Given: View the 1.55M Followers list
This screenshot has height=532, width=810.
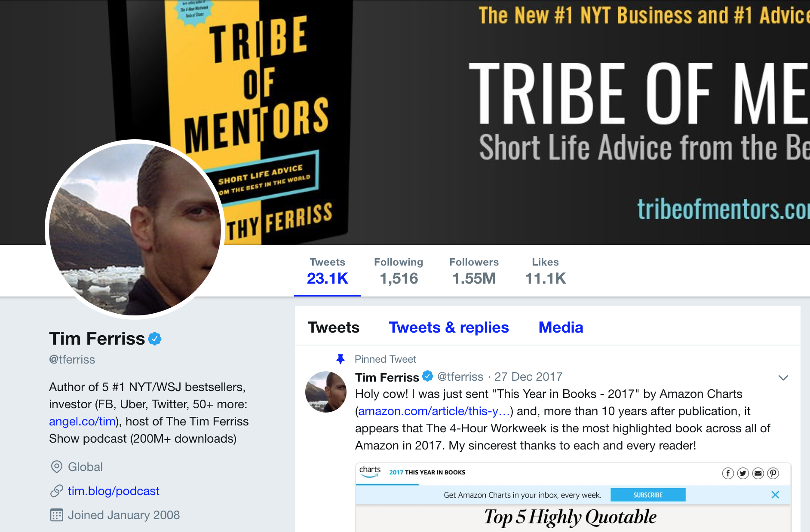Looking at the screenshot, I should (x=474, y=272).
